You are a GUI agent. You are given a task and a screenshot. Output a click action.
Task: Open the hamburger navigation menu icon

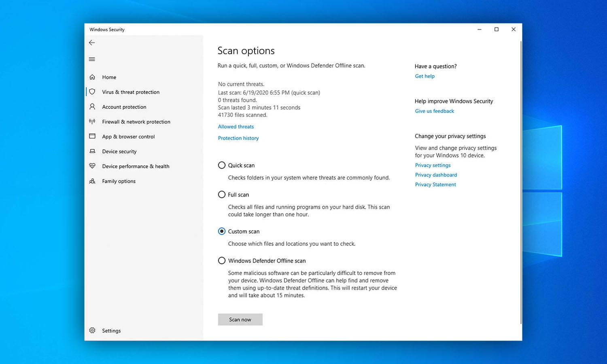pos(92,59)
